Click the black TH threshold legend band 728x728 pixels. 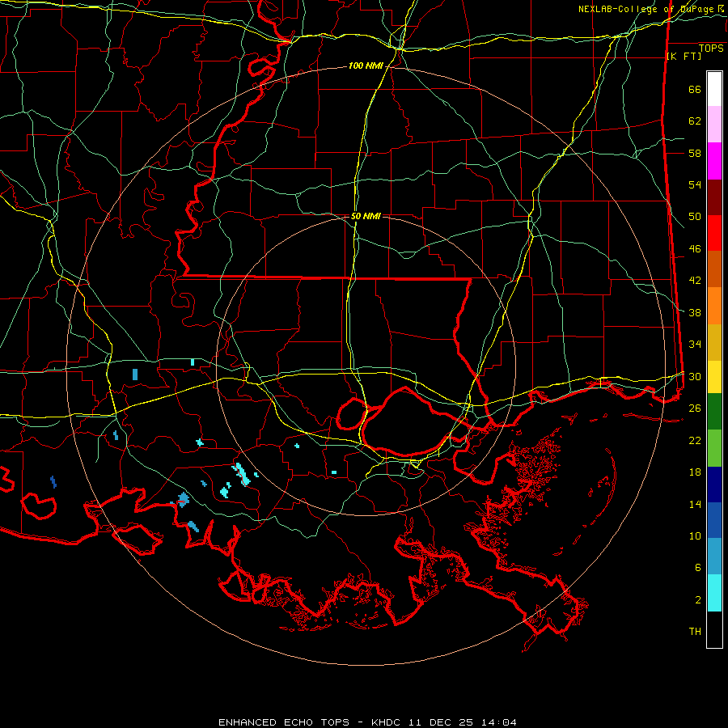(714, 629)
